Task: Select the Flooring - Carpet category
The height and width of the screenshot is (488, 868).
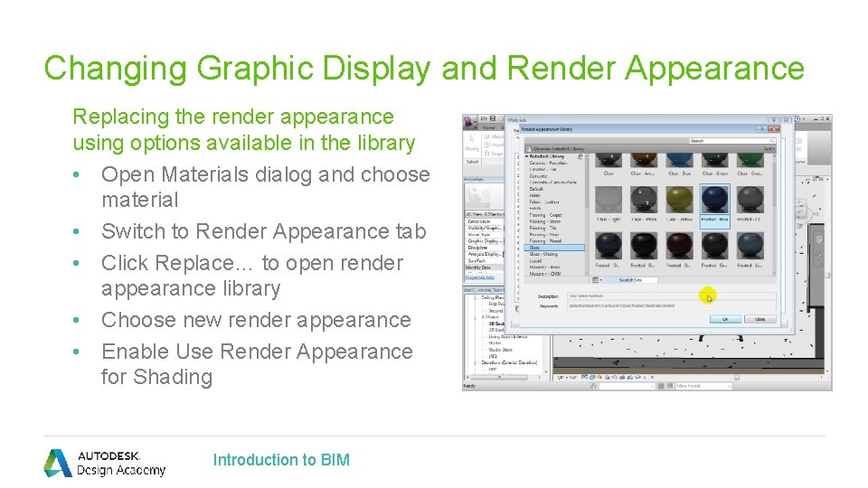Action: [545, 215]
